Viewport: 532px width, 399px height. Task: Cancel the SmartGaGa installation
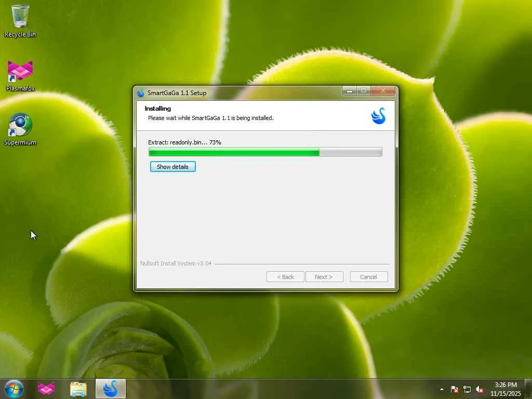pos(369,277)
